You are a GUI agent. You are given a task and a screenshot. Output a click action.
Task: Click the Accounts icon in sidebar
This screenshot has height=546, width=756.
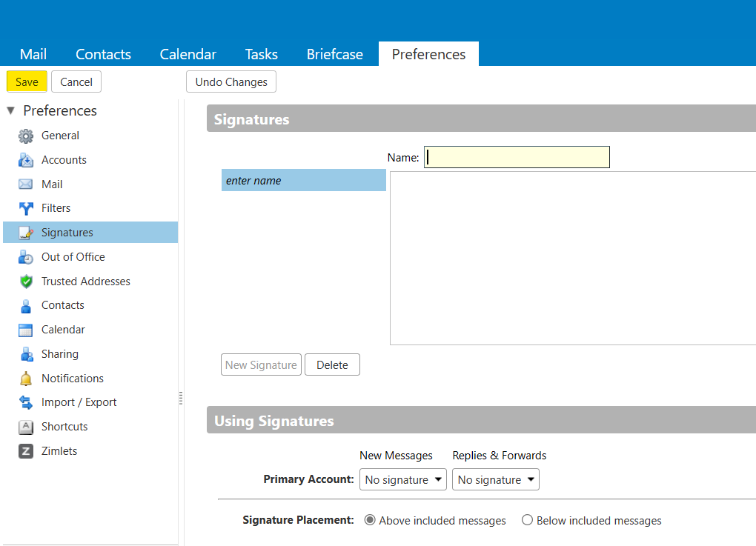[26, 160]
